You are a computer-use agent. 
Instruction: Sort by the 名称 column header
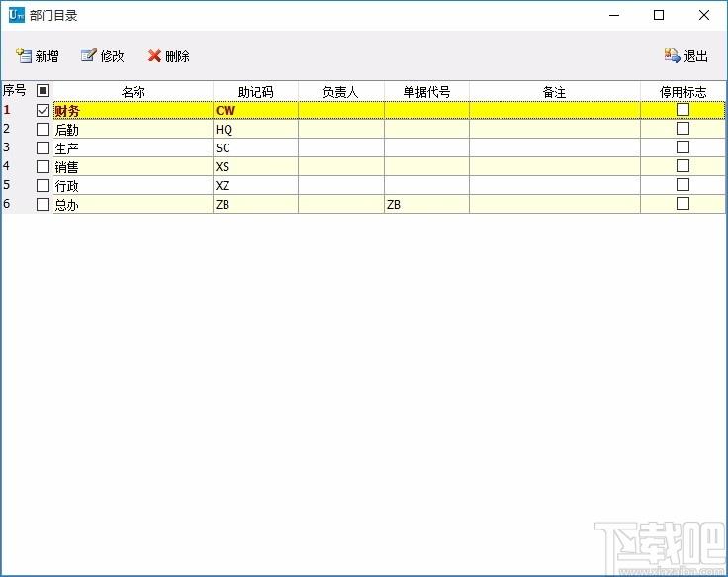(134, 91)
